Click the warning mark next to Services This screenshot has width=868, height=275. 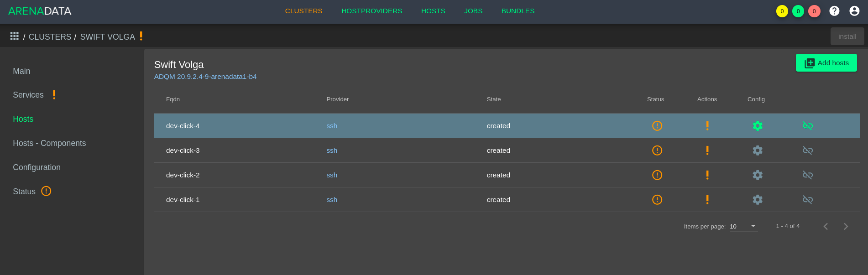[x=54, y=94]
